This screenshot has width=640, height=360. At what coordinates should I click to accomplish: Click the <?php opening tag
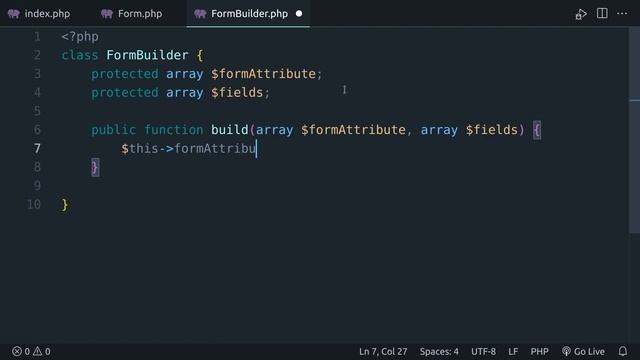(80, 37)
